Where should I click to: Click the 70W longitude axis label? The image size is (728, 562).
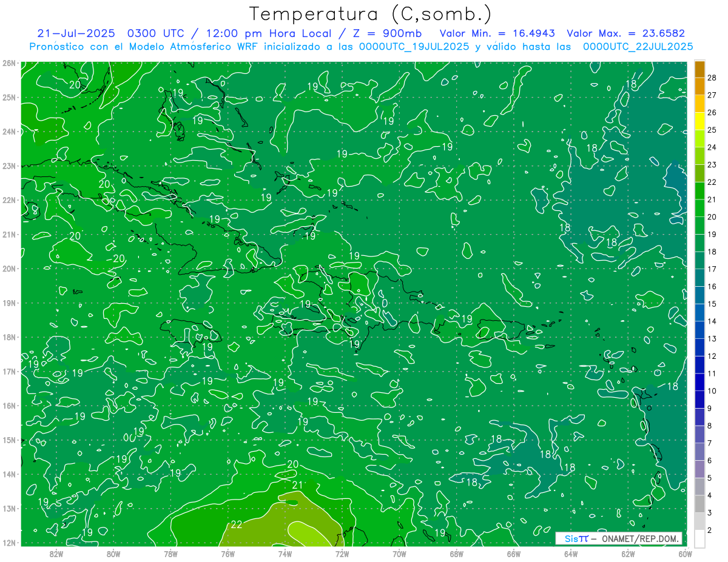point(399,554)
